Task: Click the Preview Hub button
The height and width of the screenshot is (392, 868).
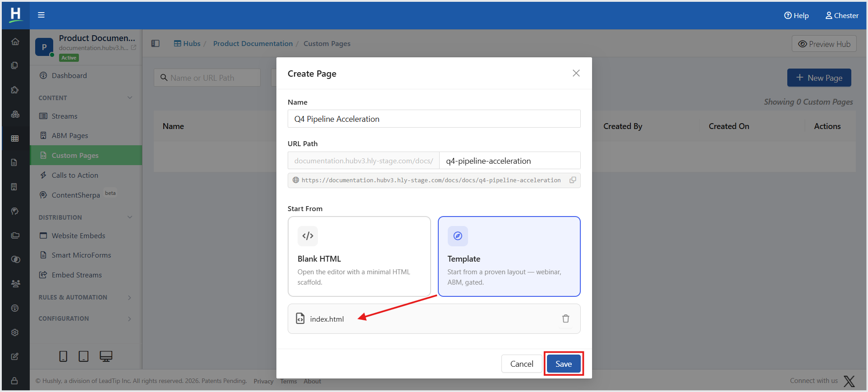Action: point(824,44)
